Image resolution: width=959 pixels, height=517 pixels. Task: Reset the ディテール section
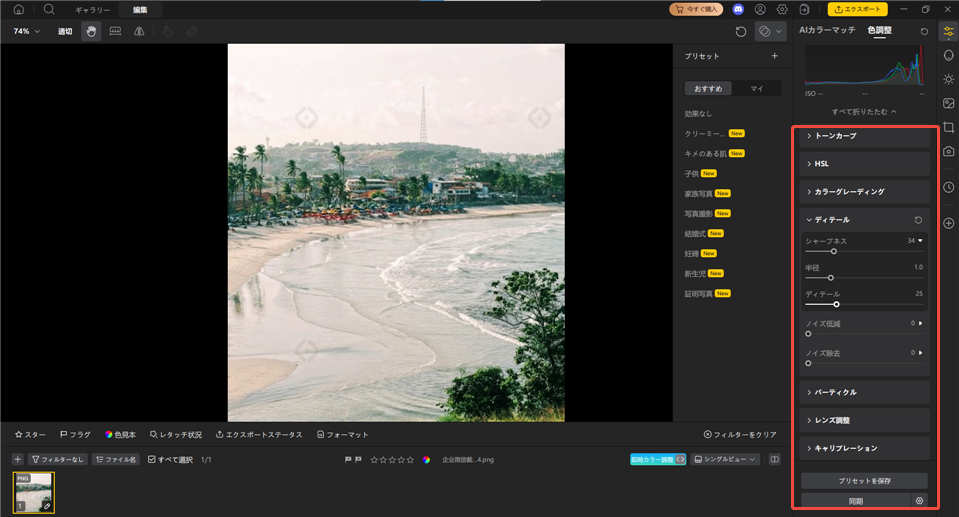(x=918, y=220)
